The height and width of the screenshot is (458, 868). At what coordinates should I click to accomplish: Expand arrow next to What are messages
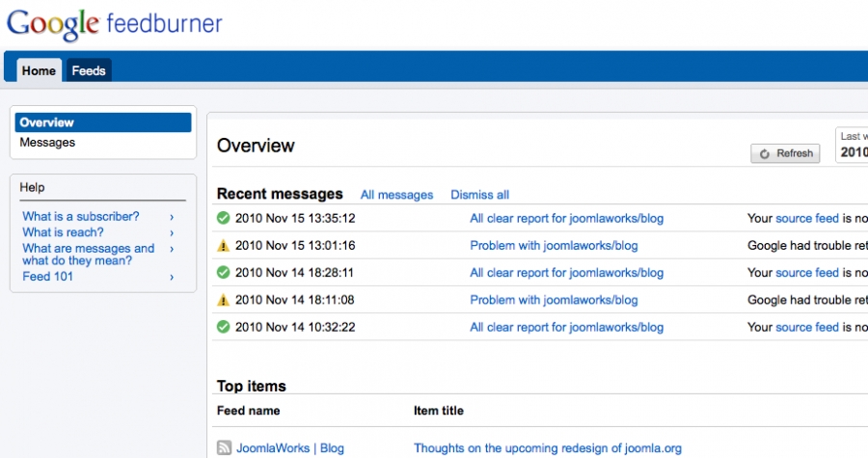click(172, 250)
